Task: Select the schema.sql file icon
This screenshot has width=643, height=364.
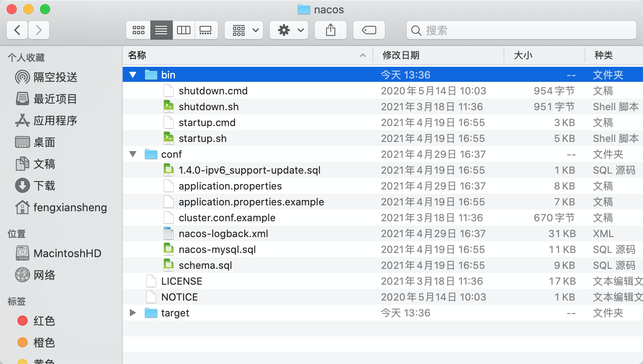Action: point(168,265)
